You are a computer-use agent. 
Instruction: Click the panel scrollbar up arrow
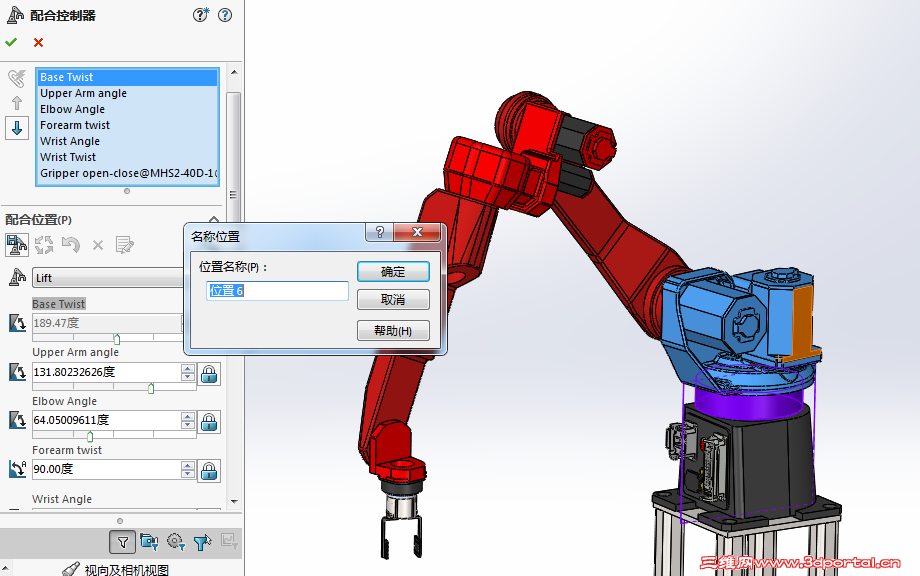click(234, 72)
